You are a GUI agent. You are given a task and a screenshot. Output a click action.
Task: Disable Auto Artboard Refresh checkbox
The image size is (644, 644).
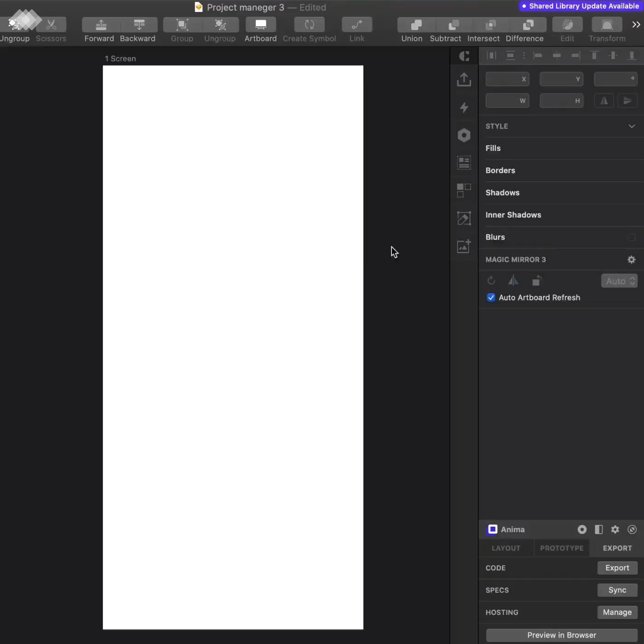pyautogui.click(x=491, y=298)
